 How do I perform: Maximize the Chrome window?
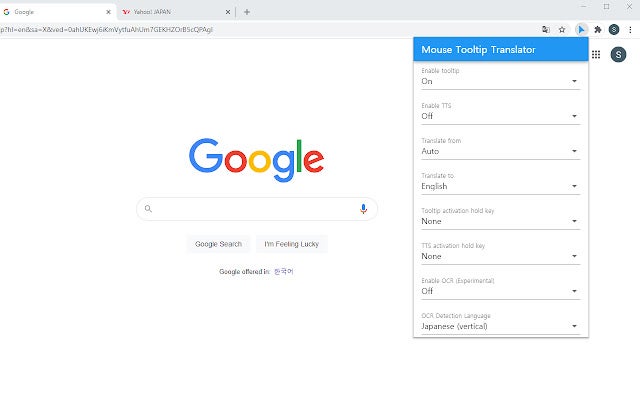(x=607, y=7)
